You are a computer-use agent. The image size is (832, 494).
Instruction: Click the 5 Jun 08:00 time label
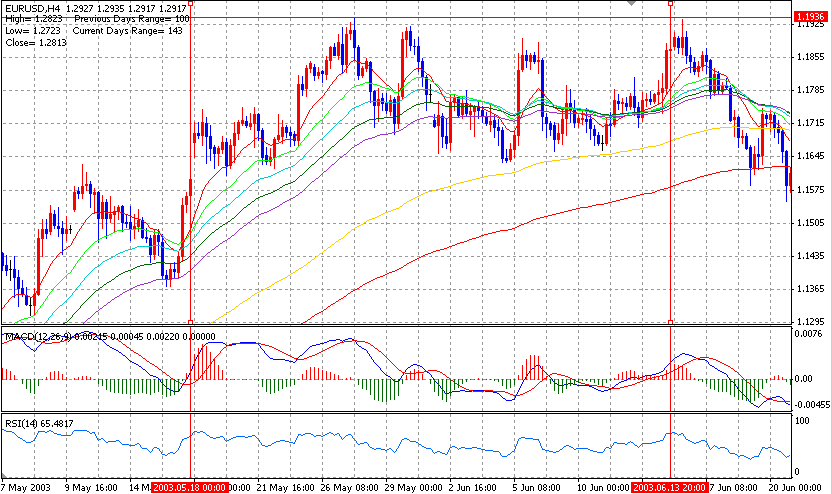[x=536, y=488]
